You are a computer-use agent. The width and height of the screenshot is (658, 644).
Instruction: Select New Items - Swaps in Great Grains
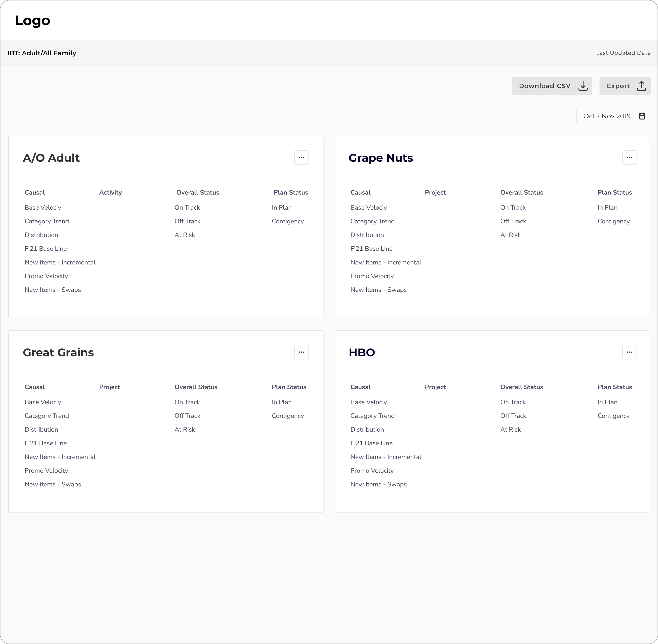coord(53,484)
